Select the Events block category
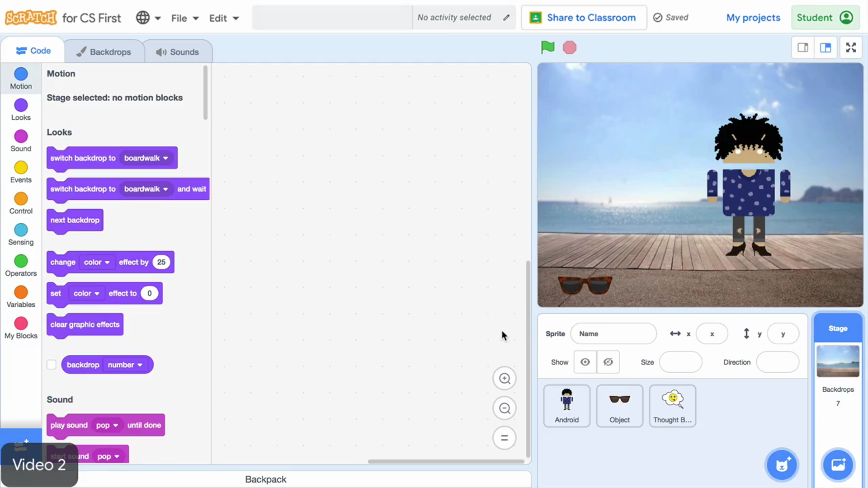 pyautogui.click(x=21, y=172)
